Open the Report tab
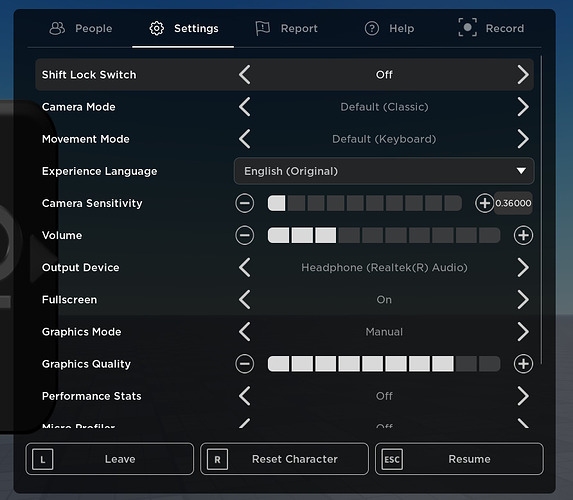573x500 pixels. [286, 29]
